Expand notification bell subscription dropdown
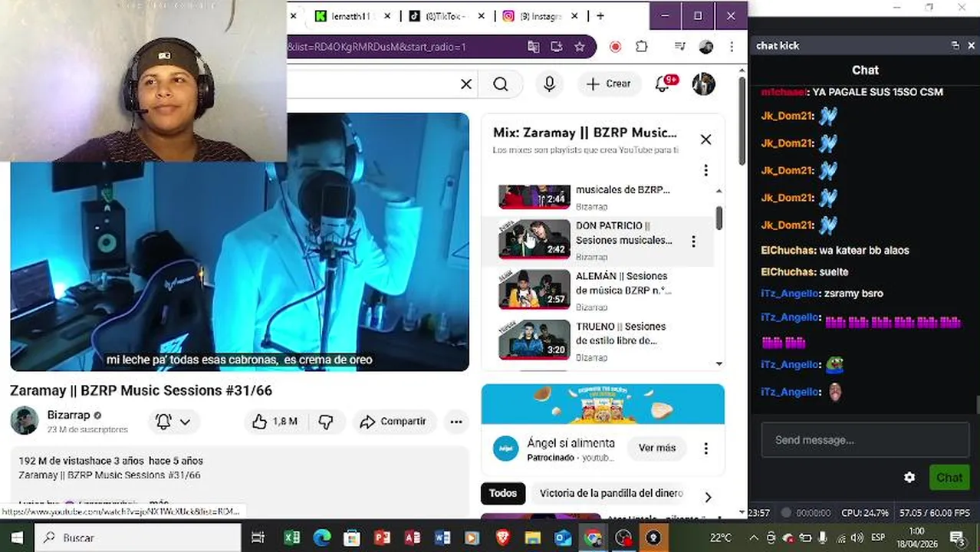980x552 pixels. point(185,422)
